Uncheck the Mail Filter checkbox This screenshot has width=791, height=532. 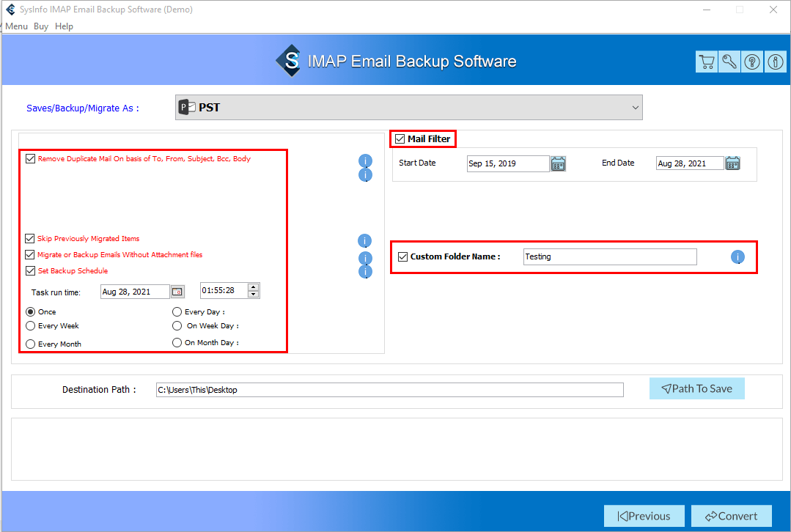click(x=400, y=138)
